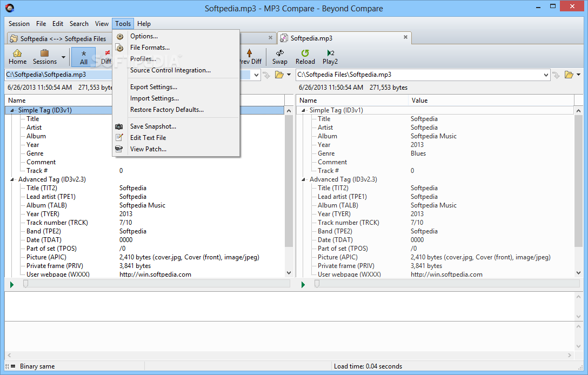Collapse the left Advanced Tag (ID3v2.3) node
The image size is (588, 375).
[12, 179]
